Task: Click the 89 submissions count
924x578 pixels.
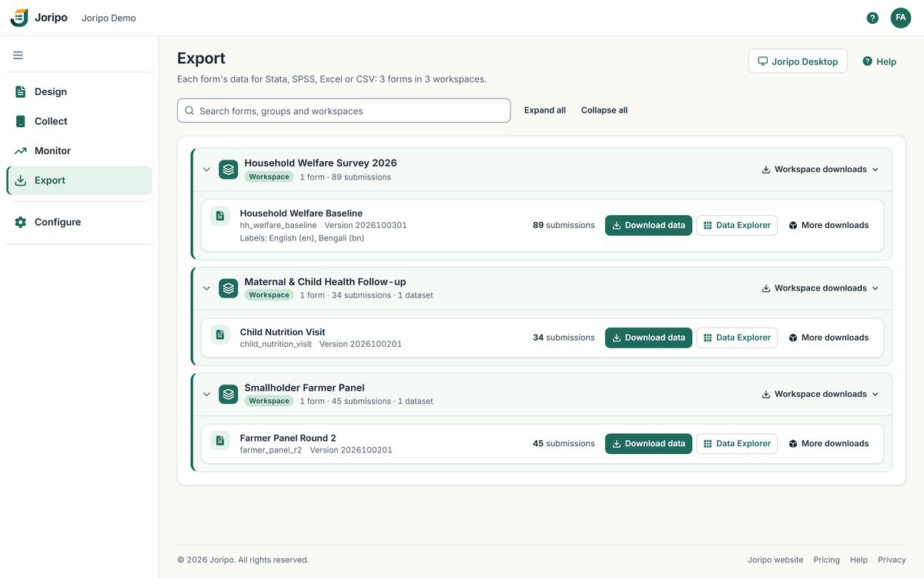Action: 564,225
